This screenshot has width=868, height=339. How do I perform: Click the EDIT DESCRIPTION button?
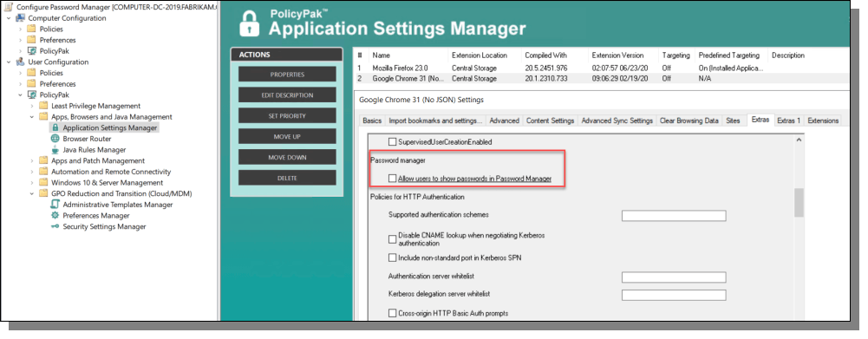coord(287,95)
